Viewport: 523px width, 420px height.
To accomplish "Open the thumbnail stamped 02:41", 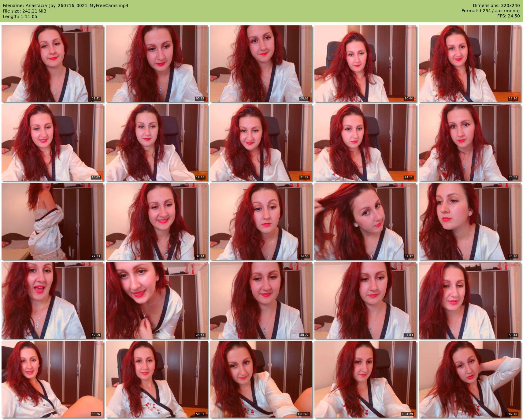I will [53, 64].
